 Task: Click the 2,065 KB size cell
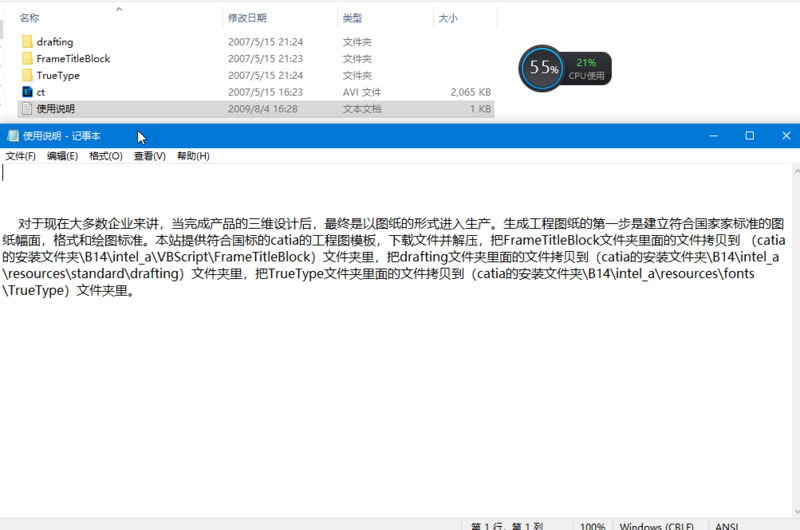tap(470, 92)
